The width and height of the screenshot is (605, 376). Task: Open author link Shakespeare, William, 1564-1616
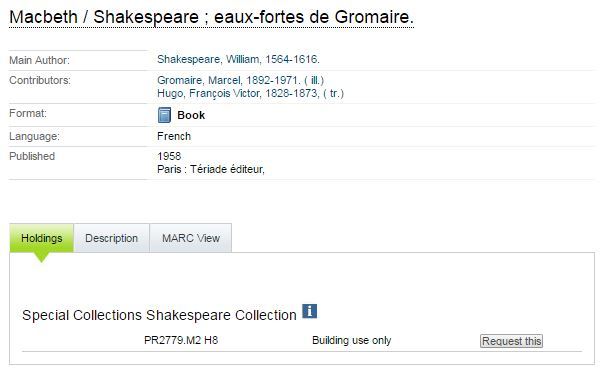(x=238, y=59)
